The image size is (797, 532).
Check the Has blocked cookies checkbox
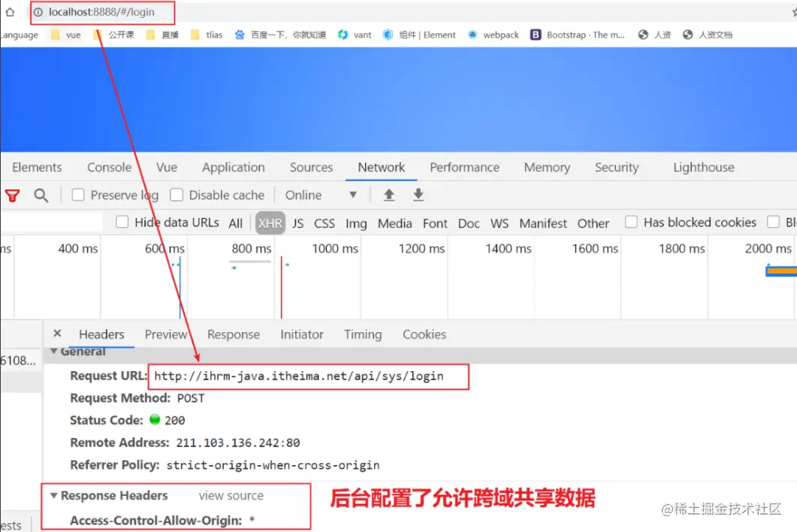(x=631, y=222)
